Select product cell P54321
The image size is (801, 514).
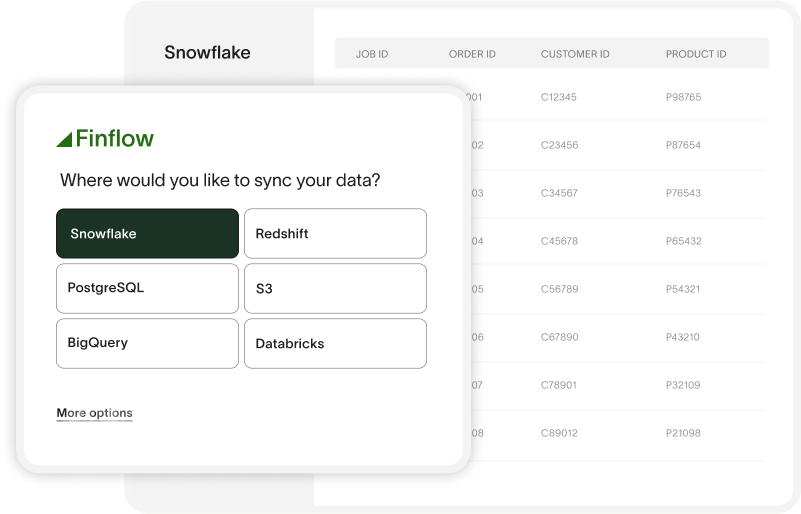click(x=682, y=289)
